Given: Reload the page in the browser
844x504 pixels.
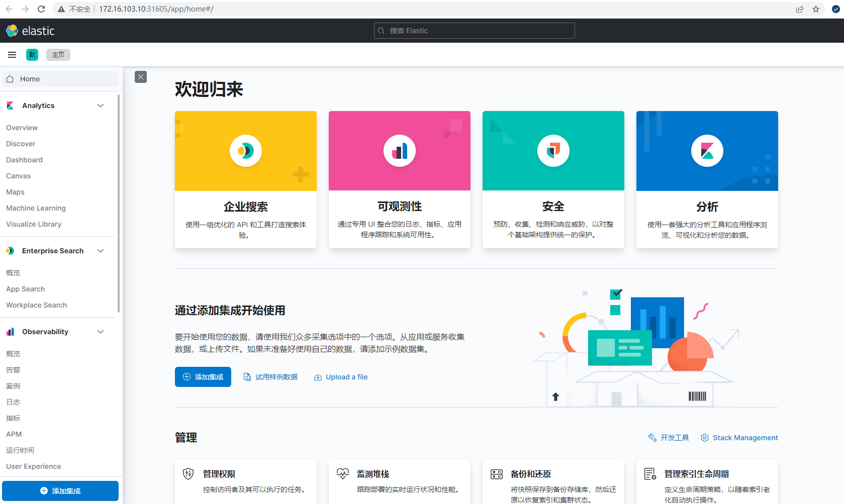Looking at the screenshot, I should tap(41, 9).
